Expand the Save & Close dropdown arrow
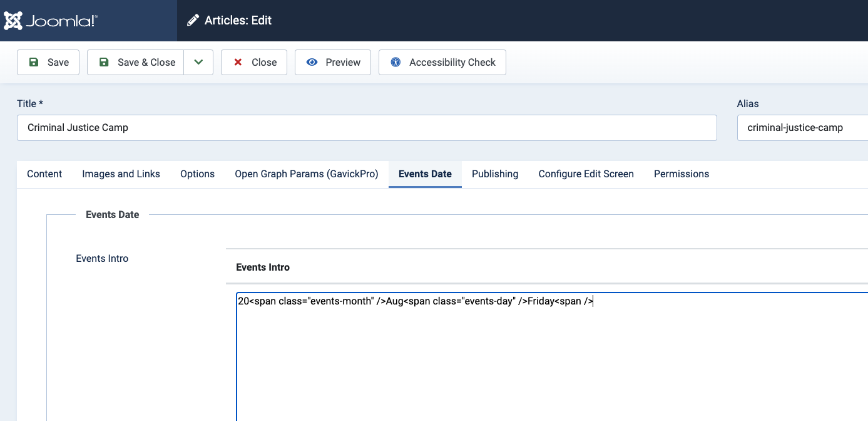The width and height of the screenshot is (868, 421). pos(198,63)
